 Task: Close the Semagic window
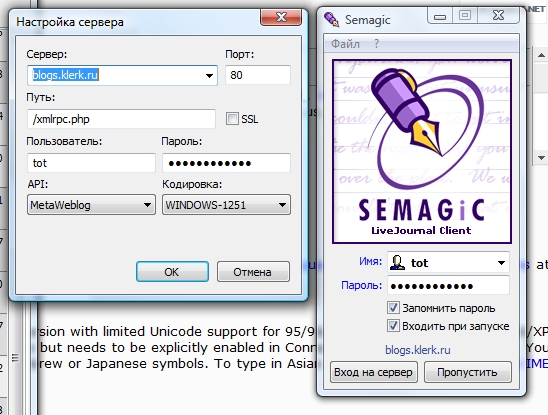(498, 15)
